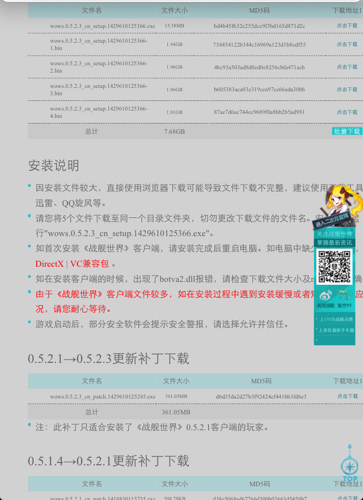This screenshot has height=500, width=363.
Task: Click the 下载地址1 header in top table
Action: (x=347, y=10)
